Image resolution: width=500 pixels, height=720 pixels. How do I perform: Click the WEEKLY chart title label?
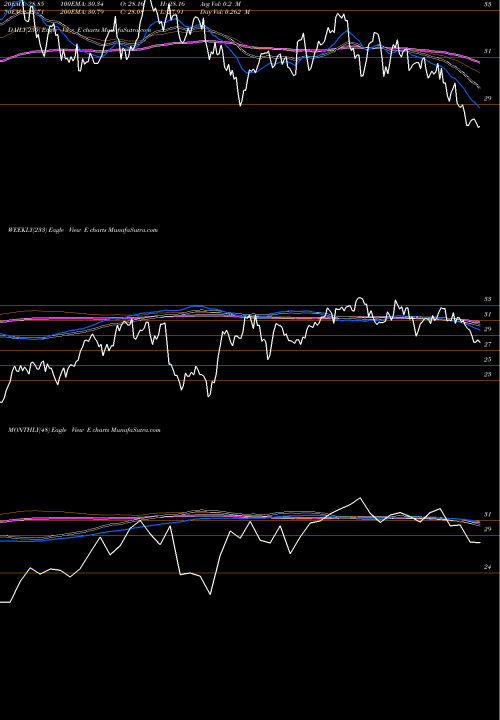83,230
